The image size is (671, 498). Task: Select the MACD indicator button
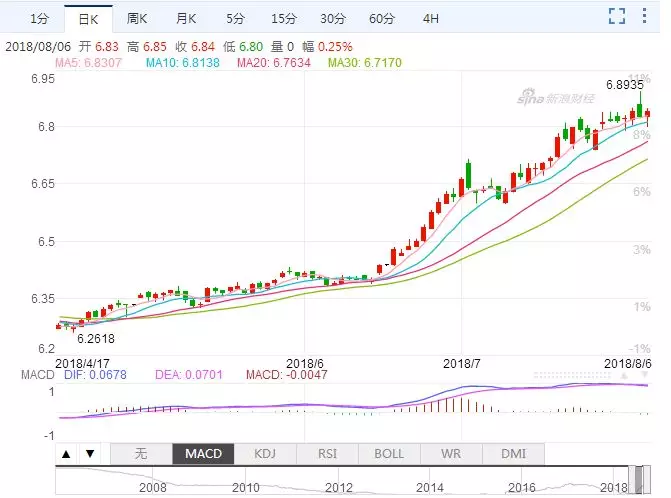click(x=203, y=454)
